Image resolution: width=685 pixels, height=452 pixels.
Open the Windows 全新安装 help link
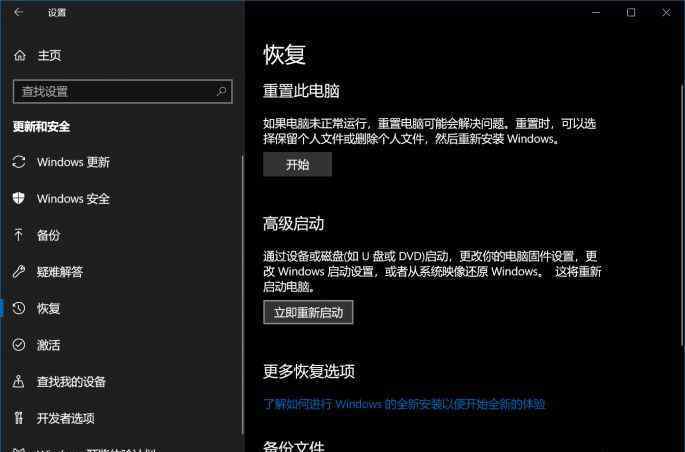tap(404, 405)
